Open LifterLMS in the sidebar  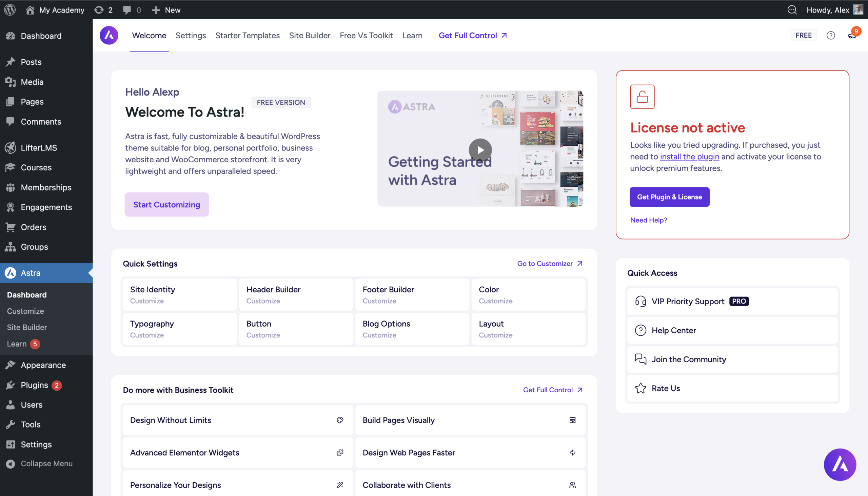point(46,147)
